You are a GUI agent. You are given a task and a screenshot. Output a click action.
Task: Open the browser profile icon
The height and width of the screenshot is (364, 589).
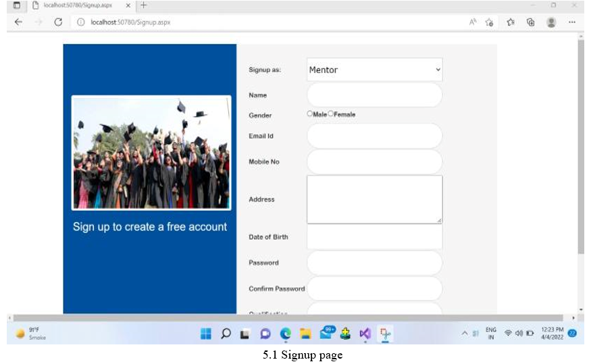click(551, 22)
